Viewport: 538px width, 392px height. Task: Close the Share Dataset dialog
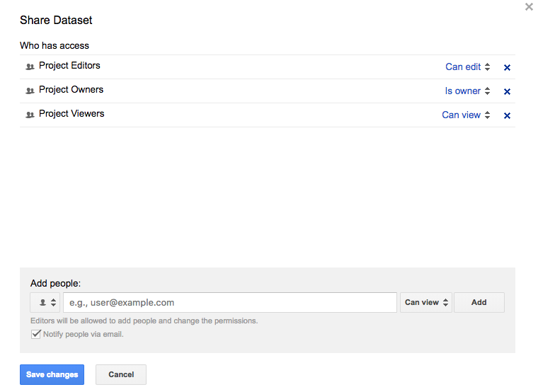pos(529,7)
